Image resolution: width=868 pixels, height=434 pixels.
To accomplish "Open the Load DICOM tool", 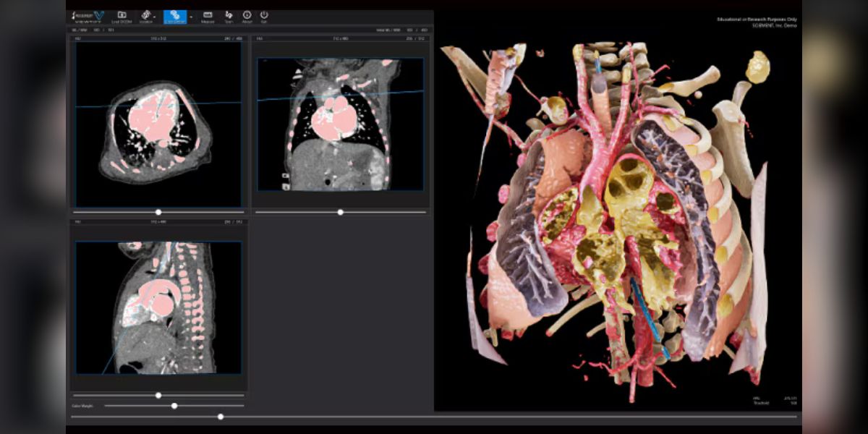I will pos(122,14).
